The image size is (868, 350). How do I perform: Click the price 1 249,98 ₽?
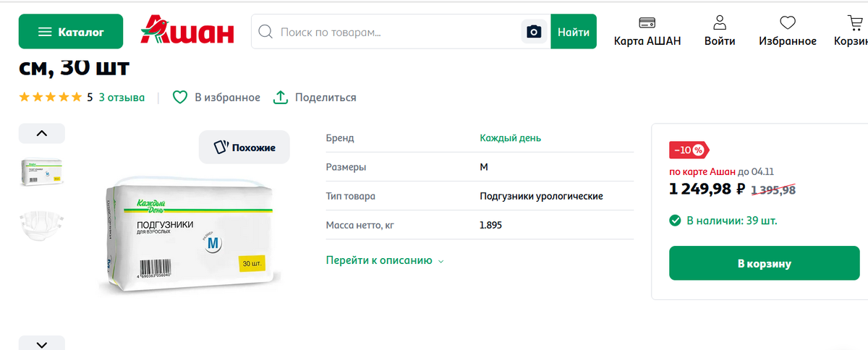pos(707,189)
